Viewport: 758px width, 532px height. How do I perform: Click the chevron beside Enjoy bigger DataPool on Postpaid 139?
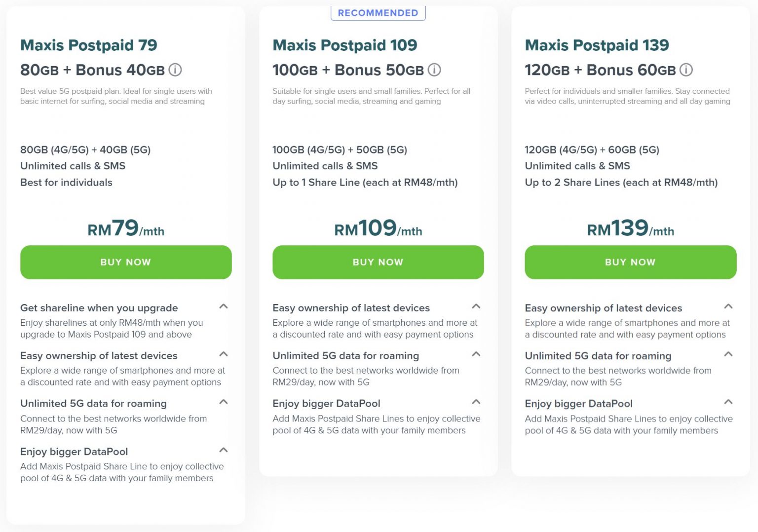pyautogui.click(x=728, y=402)
